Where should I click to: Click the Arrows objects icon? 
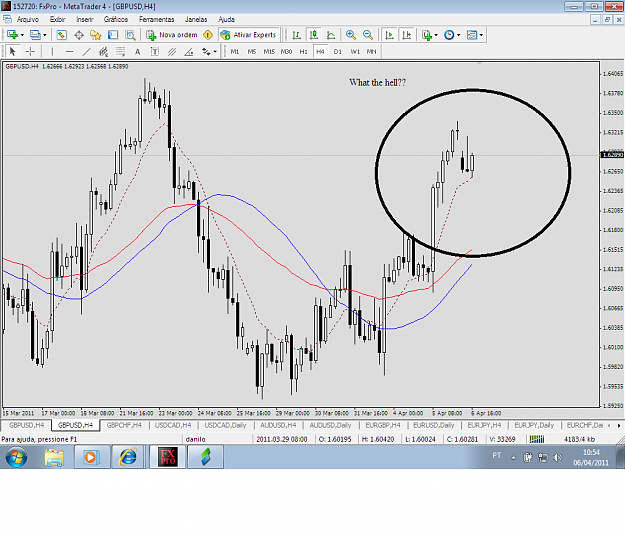(x=206, y=51)
